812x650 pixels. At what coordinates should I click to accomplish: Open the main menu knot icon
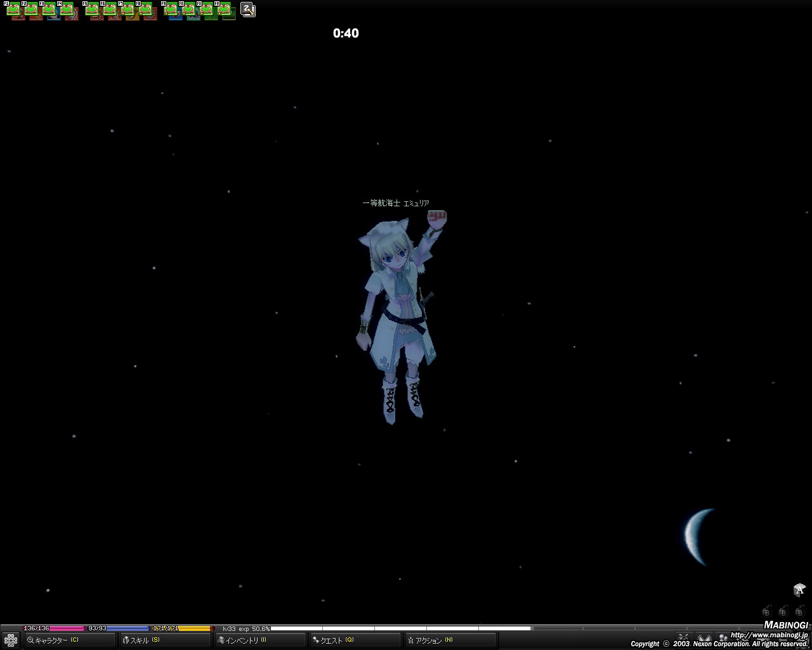pyautogui.click(x=11, y=640)
